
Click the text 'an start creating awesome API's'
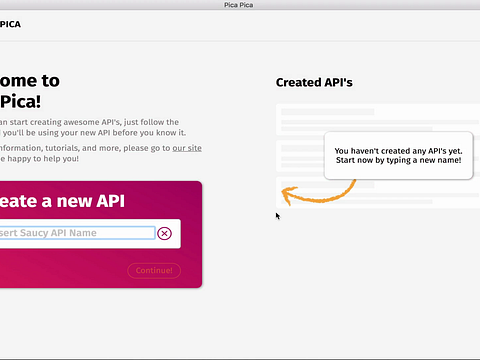[x=60, y=122]
